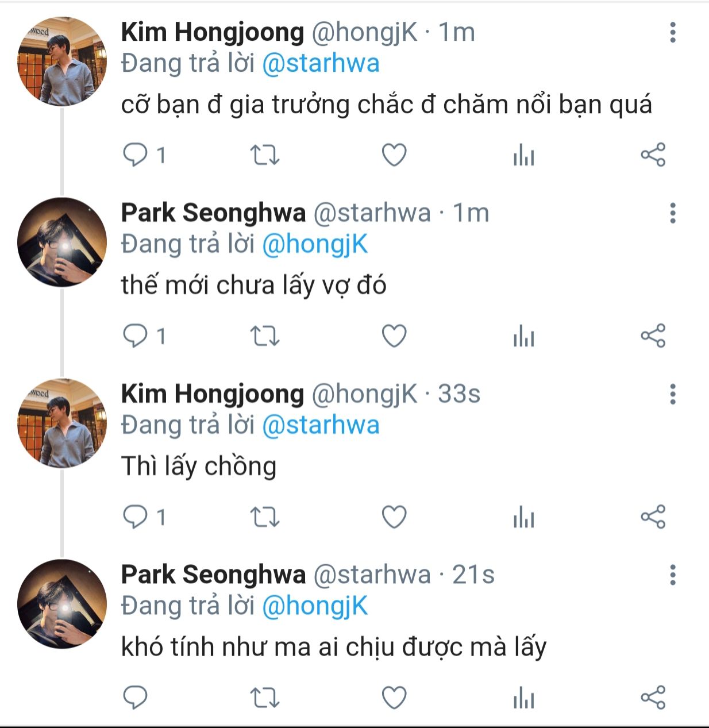
Task: Open more options on 'thế mới chưa lấy vợ' tweet
Action: coord(673,213)
